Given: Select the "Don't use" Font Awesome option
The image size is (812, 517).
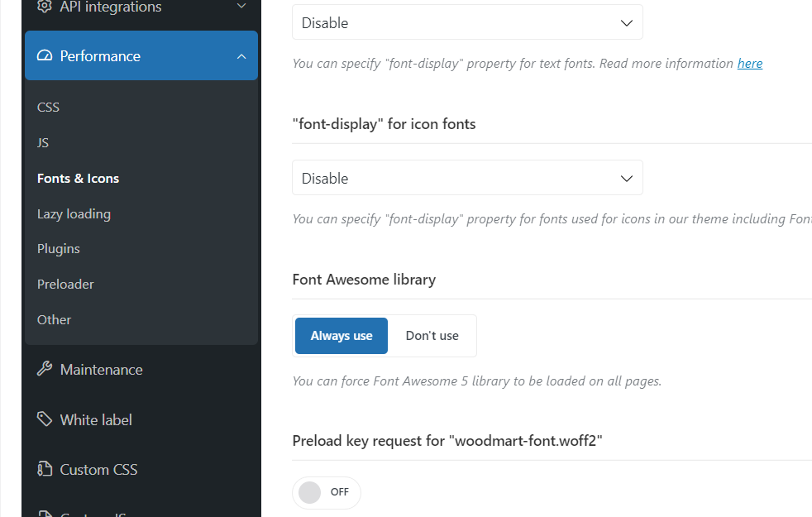Looking at the screenshot, I should [432, 336].
